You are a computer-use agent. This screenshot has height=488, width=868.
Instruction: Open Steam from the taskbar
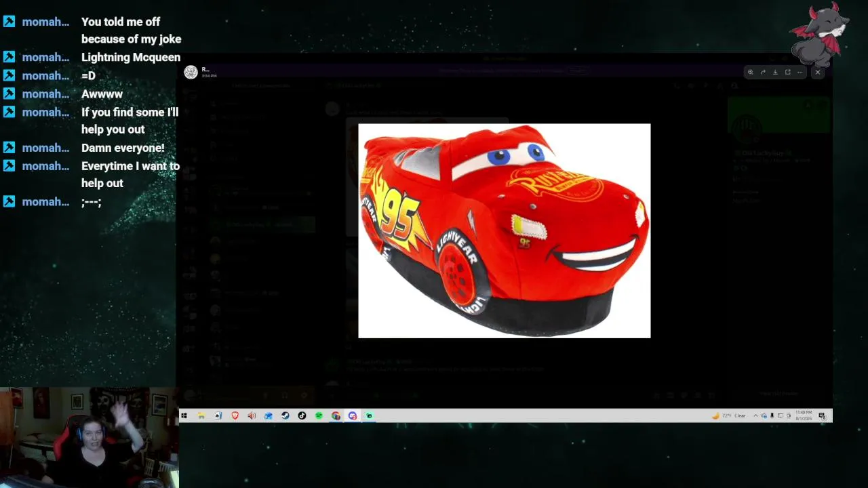pyautogui.click(x=285, y=415)
